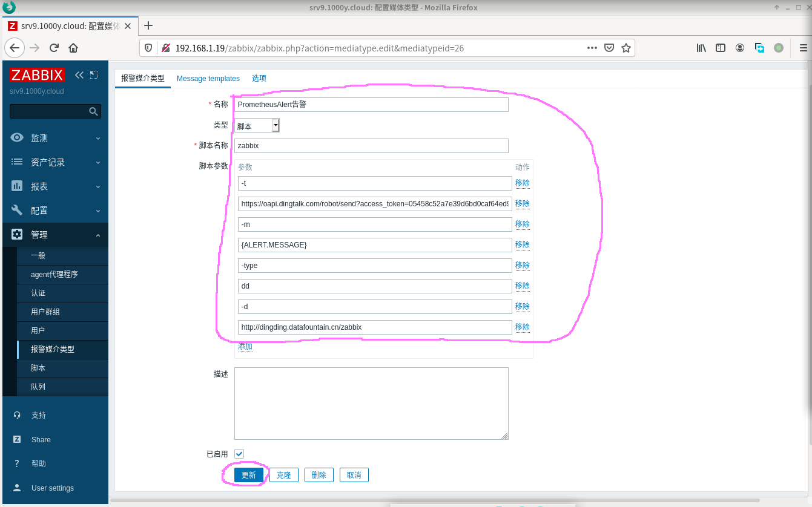Click the Zabbix logo
812x507 pixels.
37,75
